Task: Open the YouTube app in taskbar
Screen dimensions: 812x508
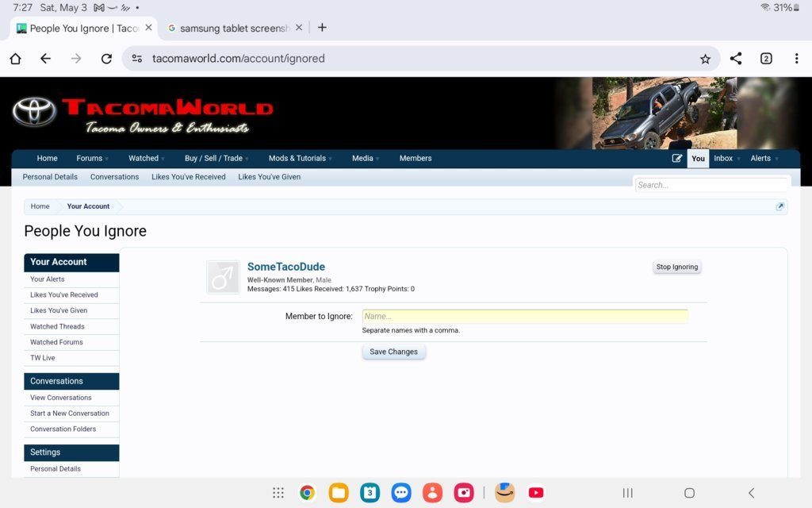Action: click(536, 492)
